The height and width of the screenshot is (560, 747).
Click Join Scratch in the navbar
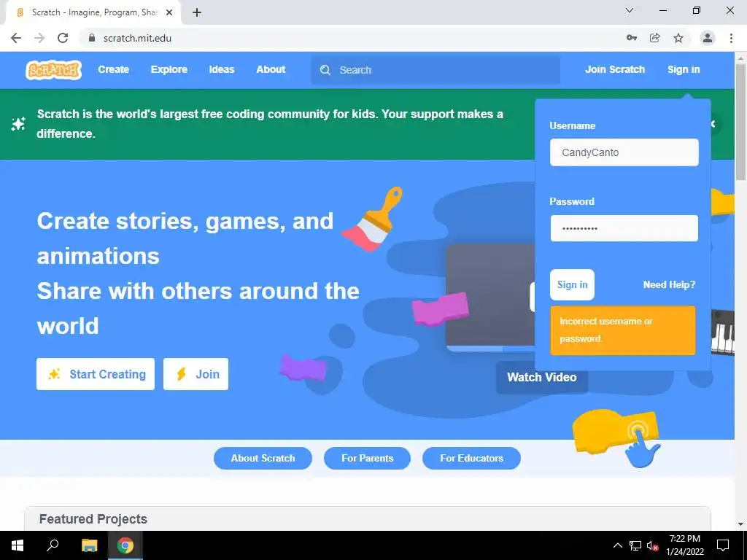(x=614, y=69)
